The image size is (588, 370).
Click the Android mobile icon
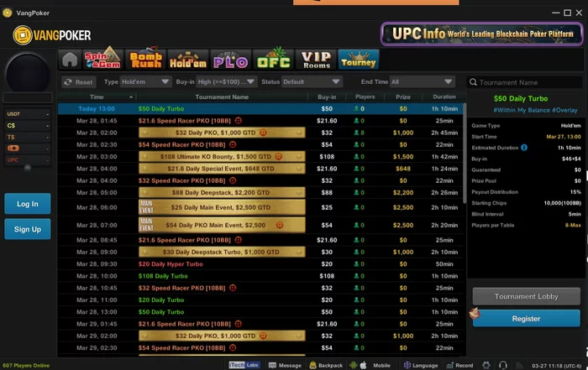(x=353, y=365)
